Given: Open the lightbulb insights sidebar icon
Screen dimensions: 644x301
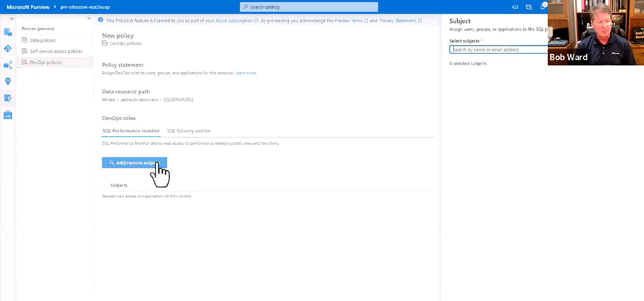Looking at the screenshot, I should coord(8,82).
